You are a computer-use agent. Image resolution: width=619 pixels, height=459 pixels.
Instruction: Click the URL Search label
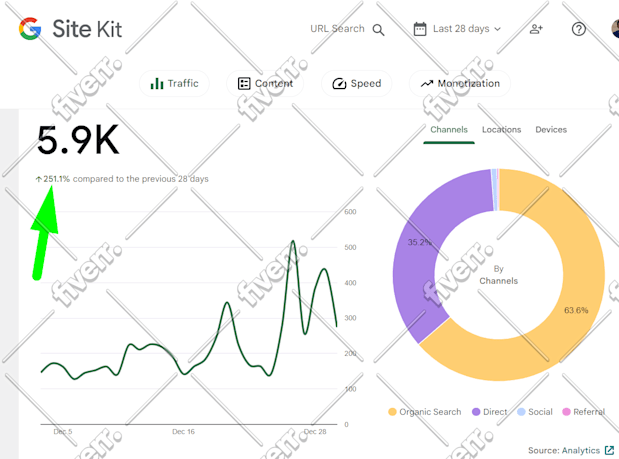[x=337, y=29]
